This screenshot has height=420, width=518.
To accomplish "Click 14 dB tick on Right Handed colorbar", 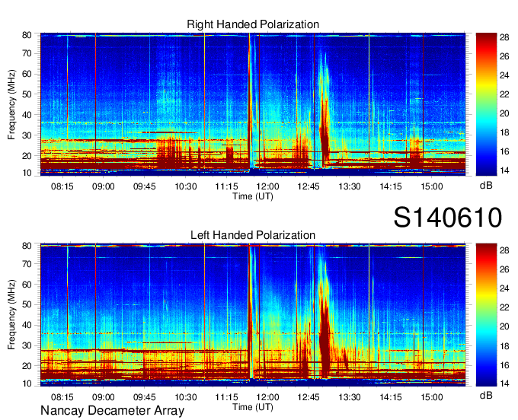I will [504, 170].
